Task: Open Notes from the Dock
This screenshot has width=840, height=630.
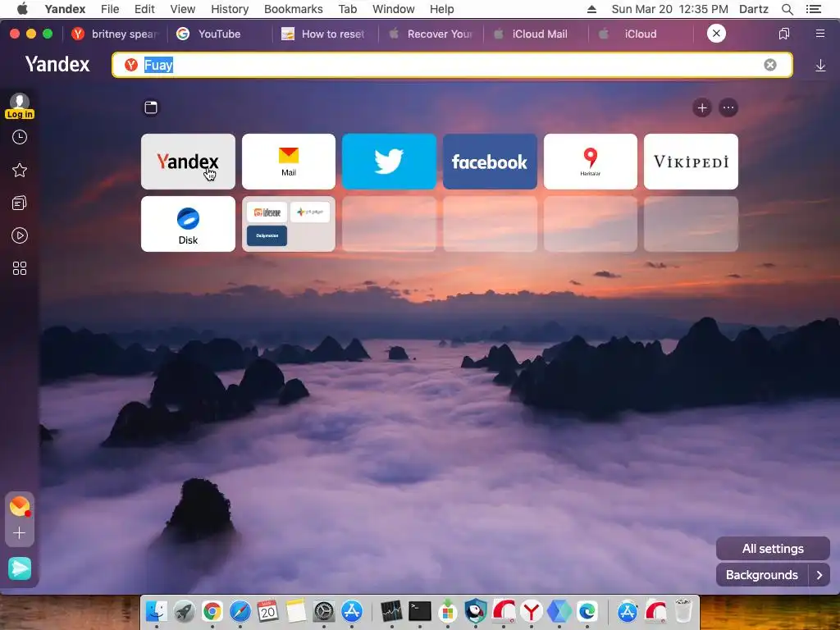Action: point(295,610)
